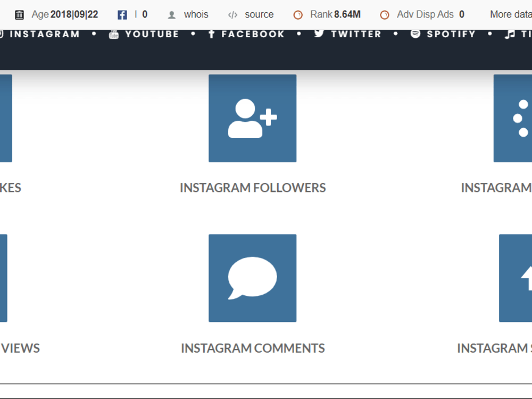This screenshot has height=399, width=532.
Task: Open the whois link in SEO bar
Action: [196, 14]
